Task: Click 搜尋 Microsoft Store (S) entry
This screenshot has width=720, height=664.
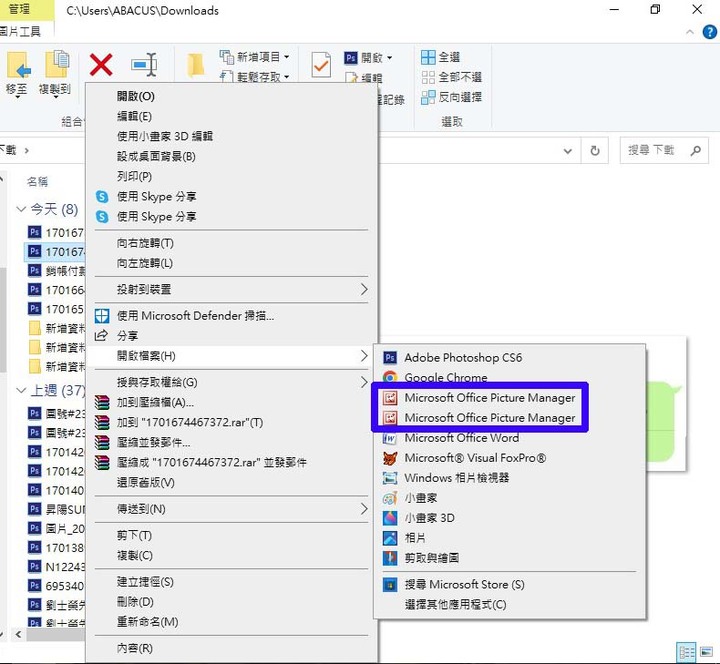Action: click(510, 585)
